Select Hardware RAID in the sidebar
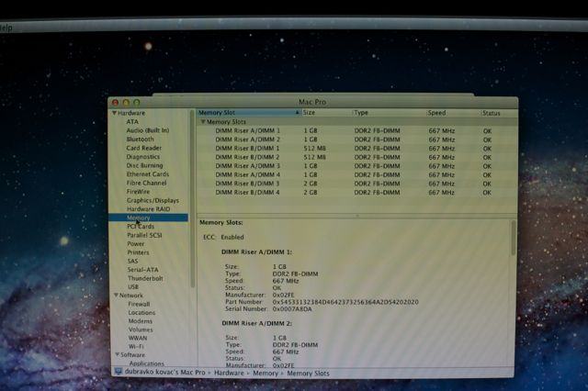The width and height of the screenshot is (588, 391). point(149,209)
